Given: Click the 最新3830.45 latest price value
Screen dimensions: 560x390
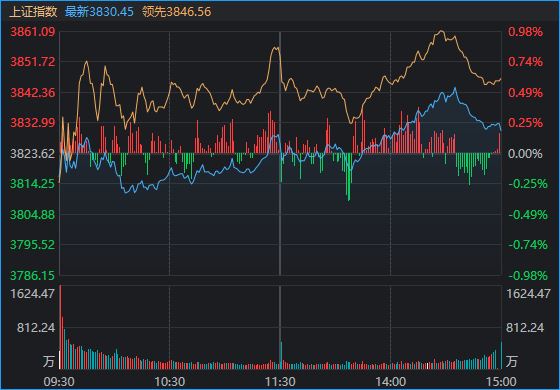Looking at the screenshot, I should 99,12.
